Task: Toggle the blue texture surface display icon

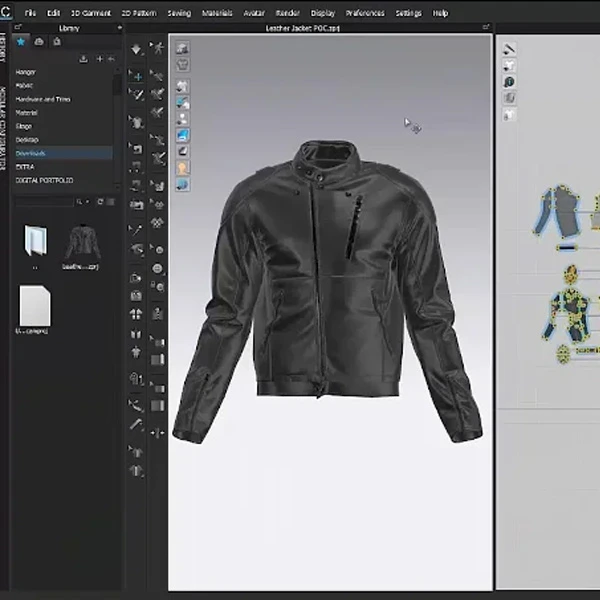Action: [183, 134]
